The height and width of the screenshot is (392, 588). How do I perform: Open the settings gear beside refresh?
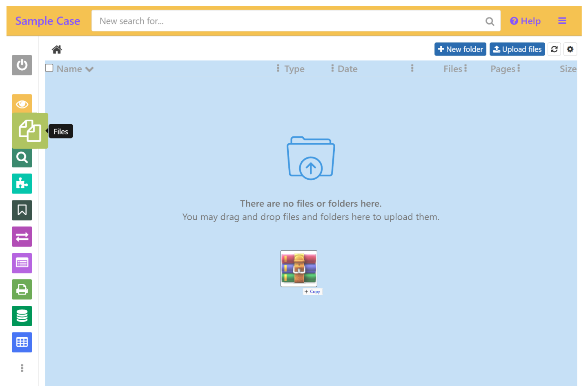(570, 49)
